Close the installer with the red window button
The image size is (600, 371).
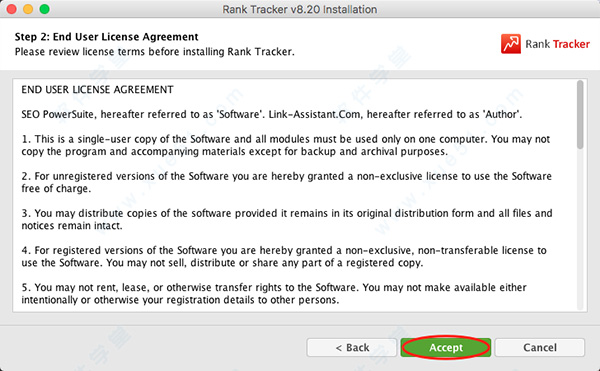pos(11,9)
